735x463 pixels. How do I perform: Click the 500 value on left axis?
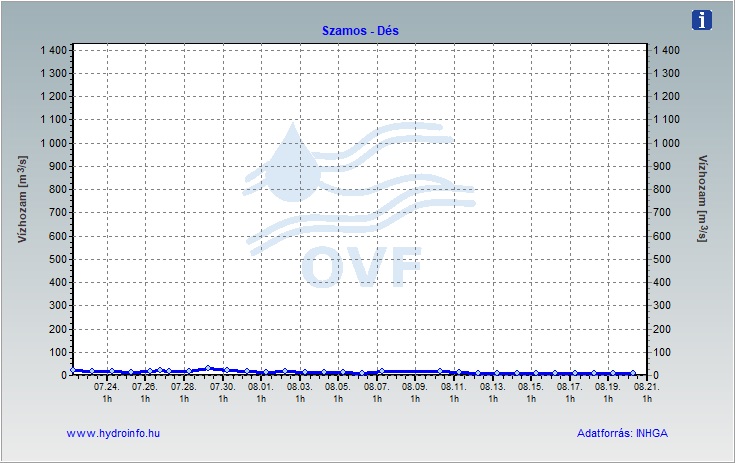pos(58,259)
